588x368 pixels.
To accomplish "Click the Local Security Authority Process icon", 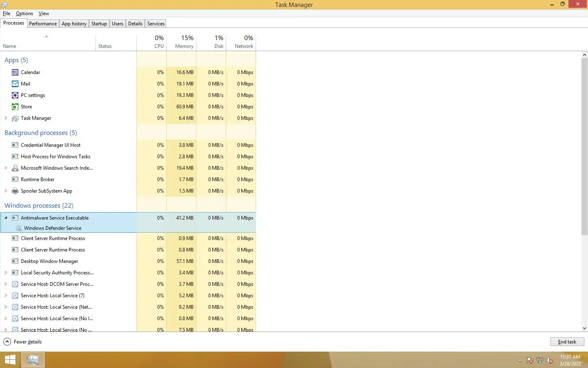I will click(x=15, y=273).
